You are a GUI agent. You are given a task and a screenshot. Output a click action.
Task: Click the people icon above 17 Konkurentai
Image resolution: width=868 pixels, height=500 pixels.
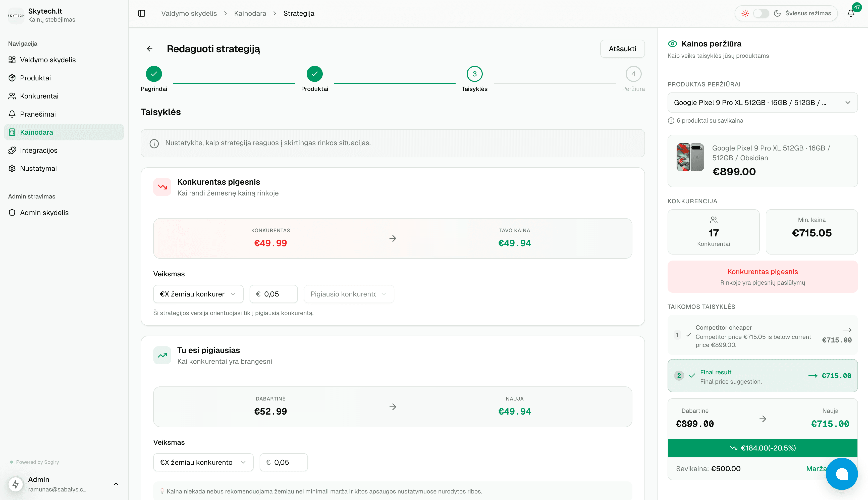(714, 220)
